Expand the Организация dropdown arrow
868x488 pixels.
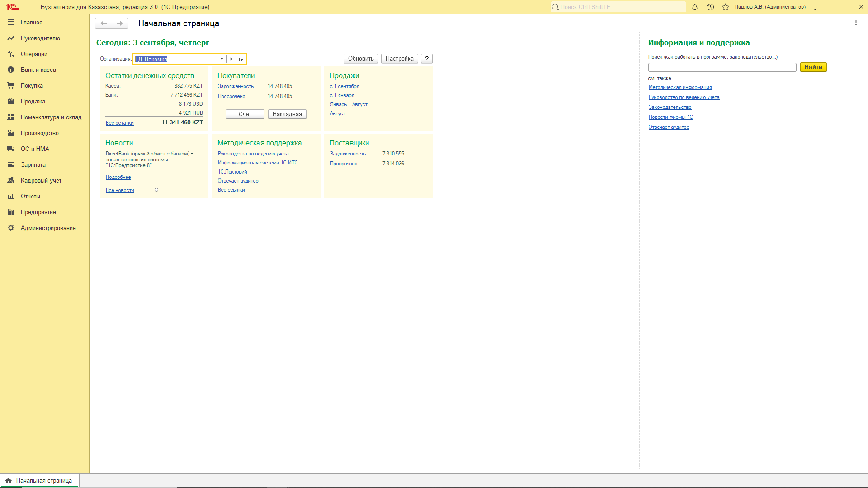click(x=222, y=59)
